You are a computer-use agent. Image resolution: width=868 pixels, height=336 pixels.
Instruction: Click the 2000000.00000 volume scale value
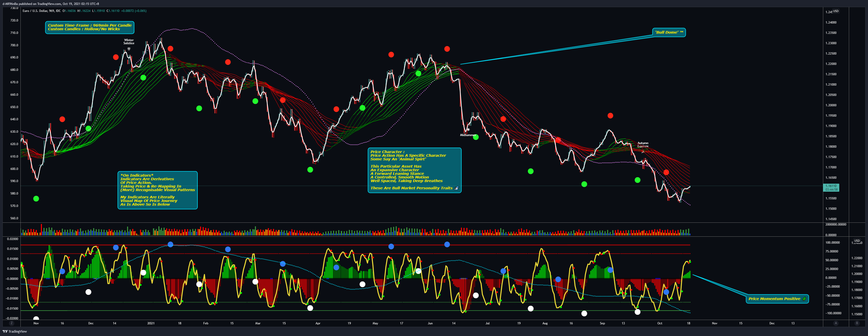836,225
